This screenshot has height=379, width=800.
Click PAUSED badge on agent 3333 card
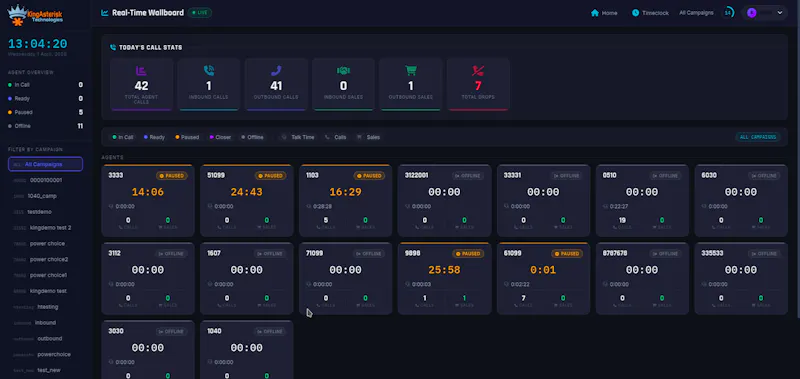click(171, 175)
